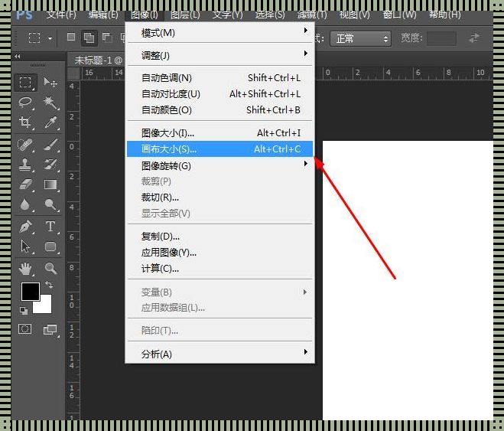Switch to the 未标题-1 document tab

[x=98, y=60]
